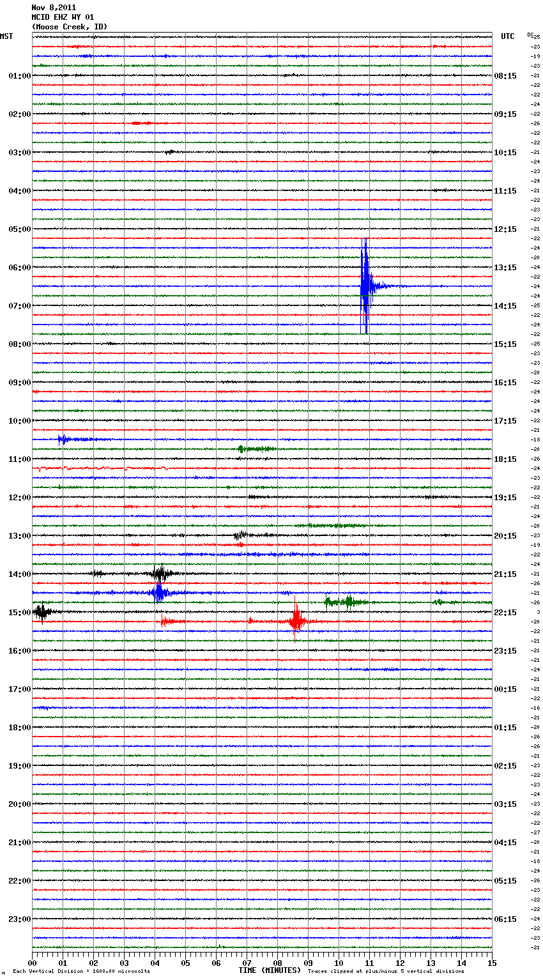Click the '18:15' UTC time label
The width and height of the screenshot is (543, 980).
505,459
